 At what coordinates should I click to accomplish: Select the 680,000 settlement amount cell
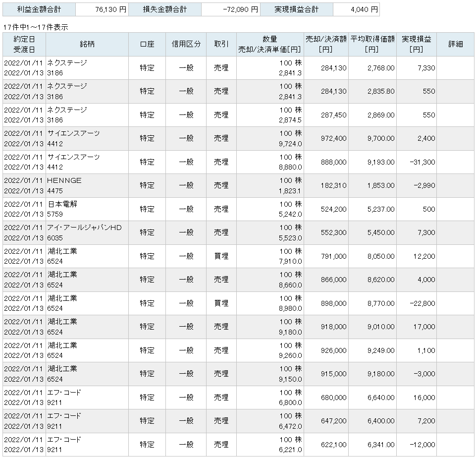pos(326,398)
